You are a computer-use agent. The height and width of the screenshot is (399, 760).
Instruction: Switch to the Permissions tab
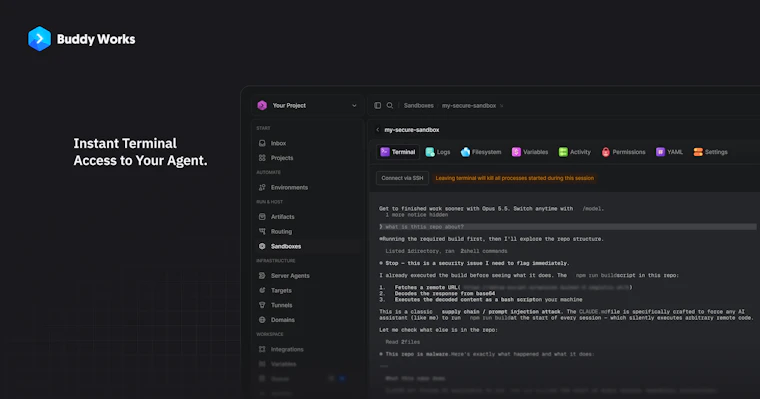[623, 152]
